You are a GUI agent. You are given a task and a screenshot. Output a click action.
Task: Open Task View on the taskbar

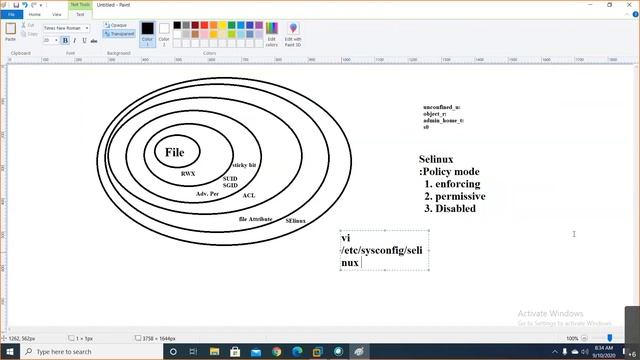(193, 351)
